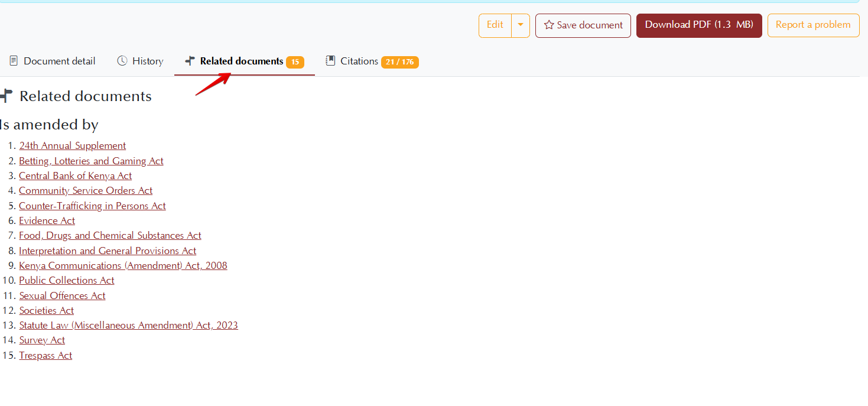Open the 24th Annual Supplement link
Screen dimensions: 868x406
[x=72, y=146]
